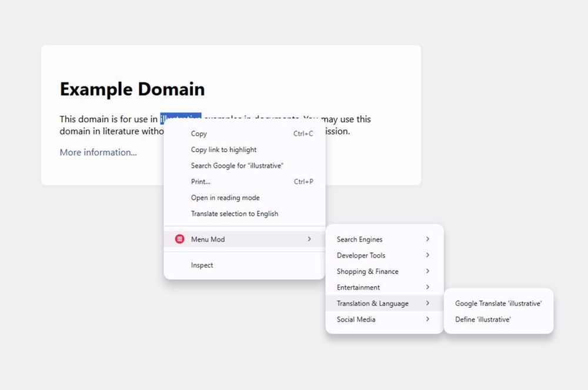Click Google Translate 'illustrative' option
Viewport: 588px width, 390px height.
pos(499,304)
